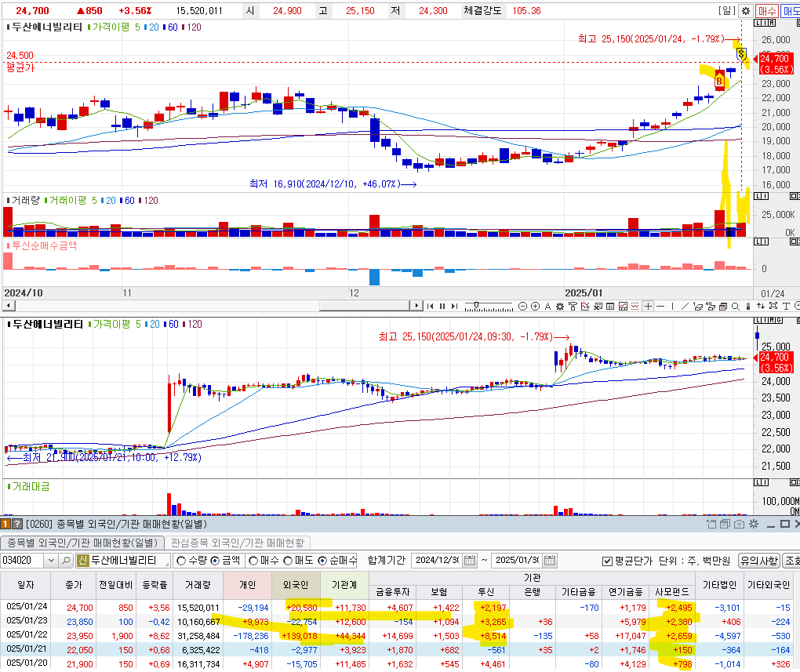Click the 개인 column header
This screenshot has height=672, width=800.
click(247, 585)
